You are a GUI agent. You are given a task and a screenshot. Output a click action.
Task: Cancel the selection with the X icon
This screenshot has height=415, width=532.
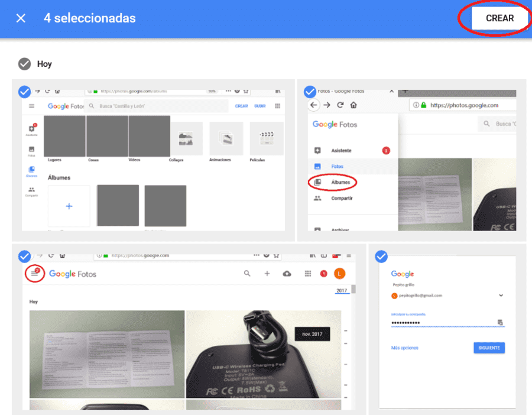tap(21, 18)
